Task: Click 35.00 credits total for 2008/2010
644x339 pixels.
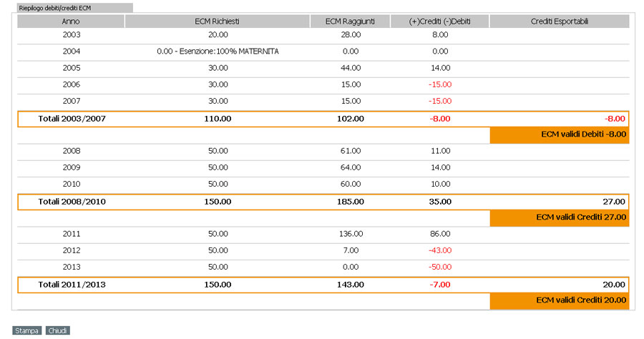Action: [x=440, y=202]
